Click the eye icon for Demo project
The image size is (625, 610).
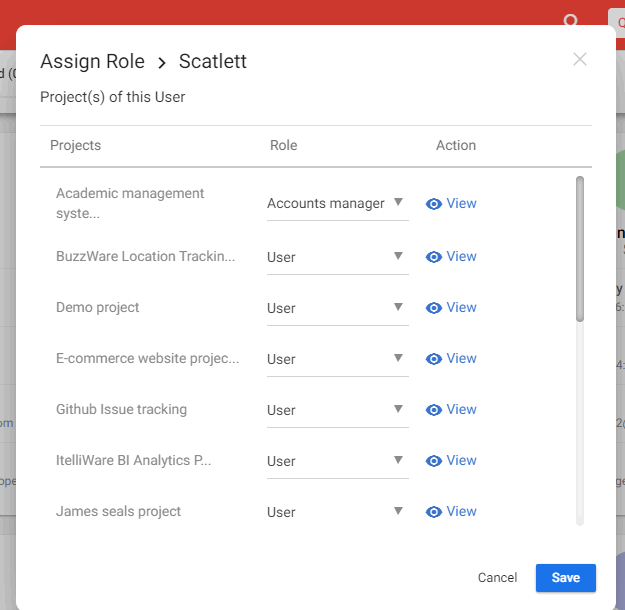[434, 308]
